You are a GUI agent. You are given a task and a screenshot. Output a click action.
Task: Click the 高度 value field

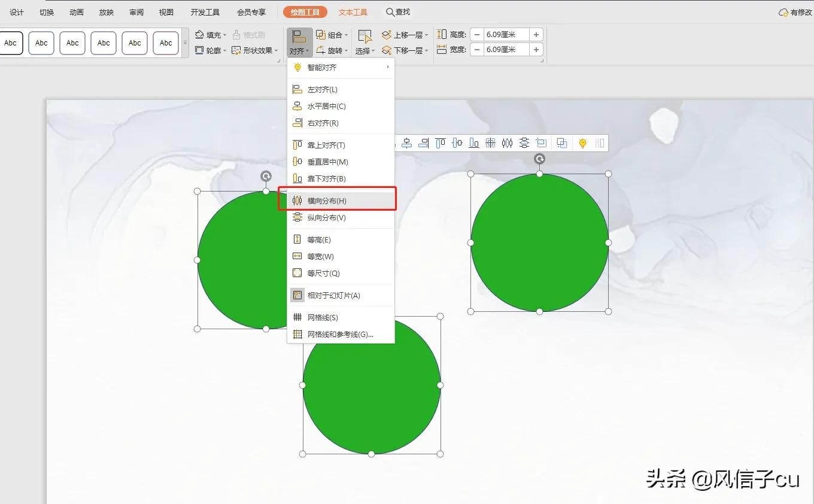(506, 35)
